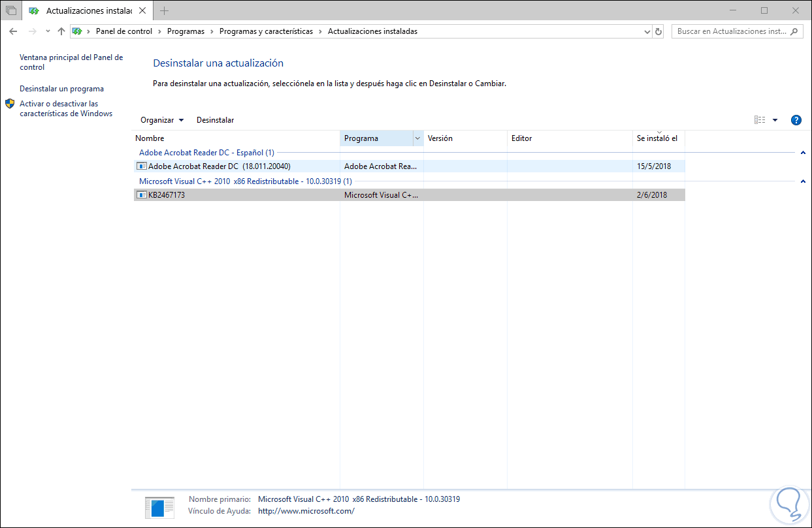This screenshot has height=528, width=812.
Task: Sort by the Versión column header
Action: click(x=465, y=138)
